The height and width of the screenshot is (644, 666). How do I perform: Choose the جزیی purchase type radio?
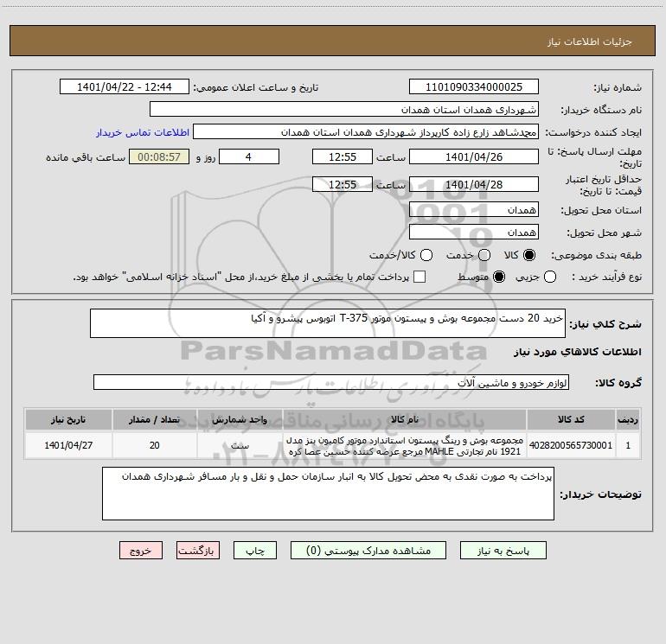550,277
